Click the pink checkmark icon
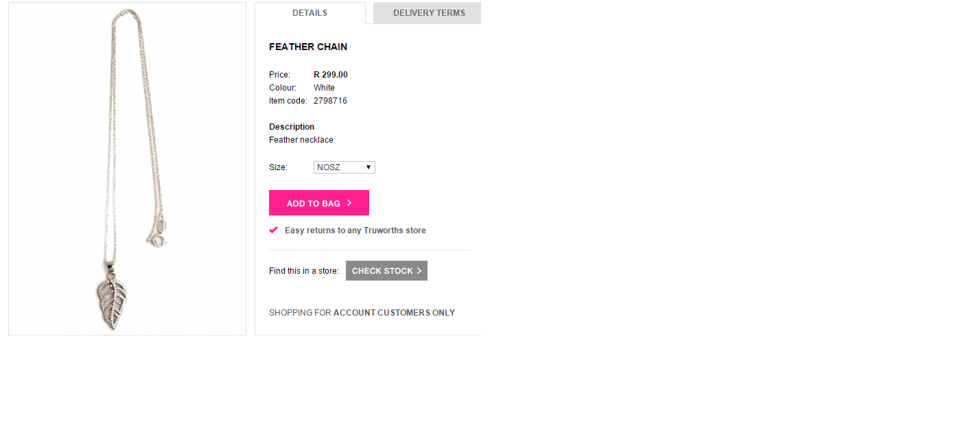This screenshot has width=980, height=448. (274, 230)
